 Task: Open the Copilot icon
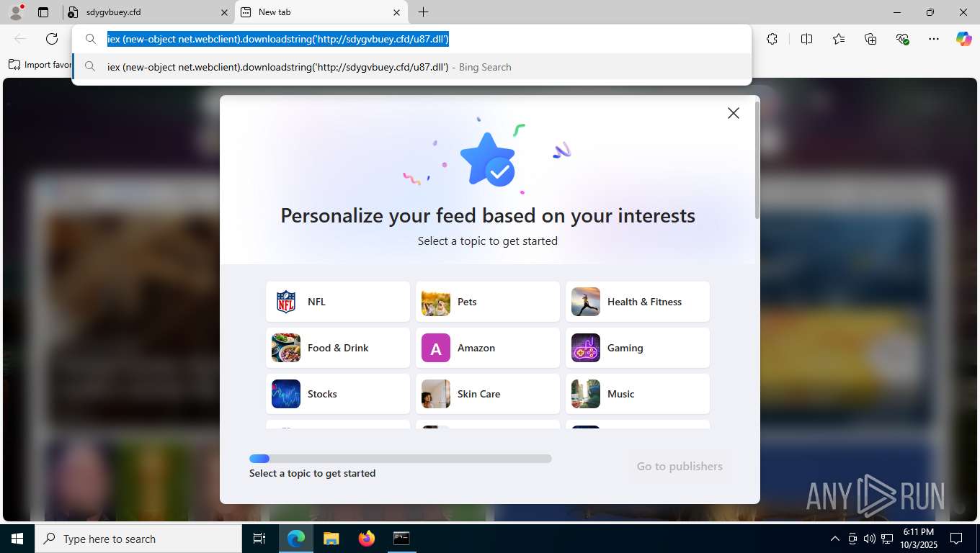pos(964,39)
